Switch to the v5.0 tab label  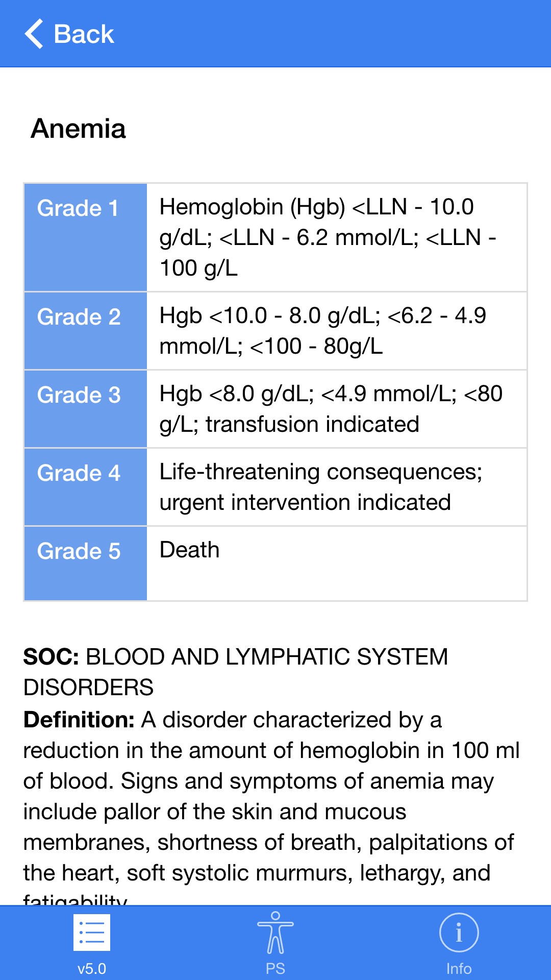point(92,968)
